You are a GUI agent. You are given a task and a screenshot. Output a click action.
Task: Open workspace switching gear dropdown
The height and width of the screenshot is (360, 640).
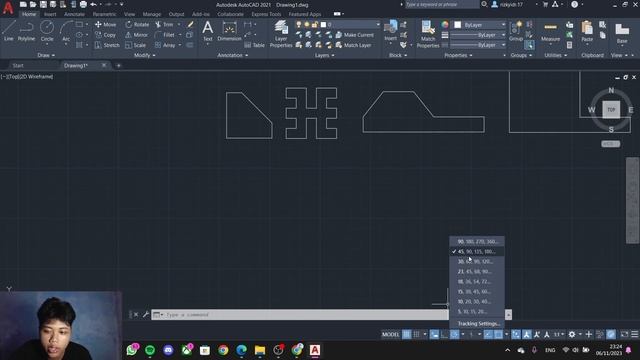coord(574,334)
